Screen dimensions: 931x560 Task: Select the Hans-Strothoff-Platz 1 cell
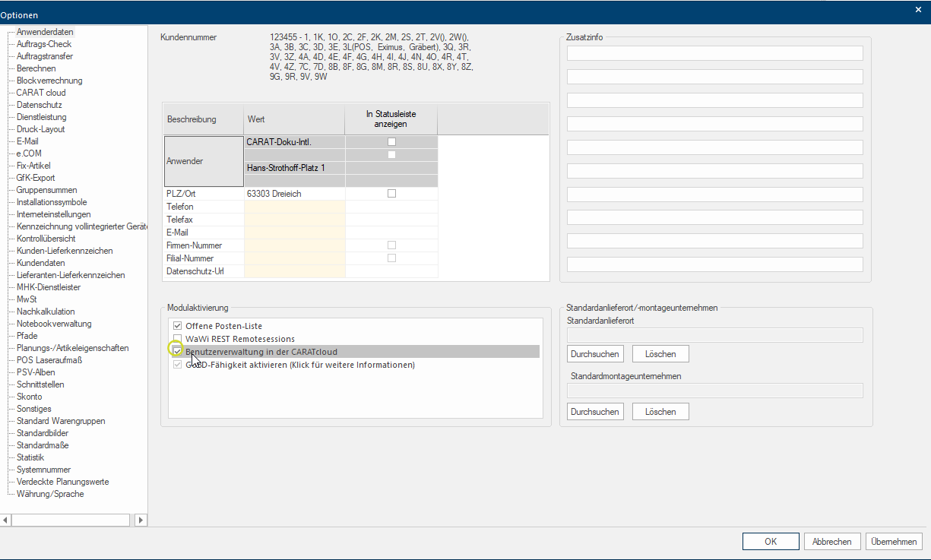(295, 168)
